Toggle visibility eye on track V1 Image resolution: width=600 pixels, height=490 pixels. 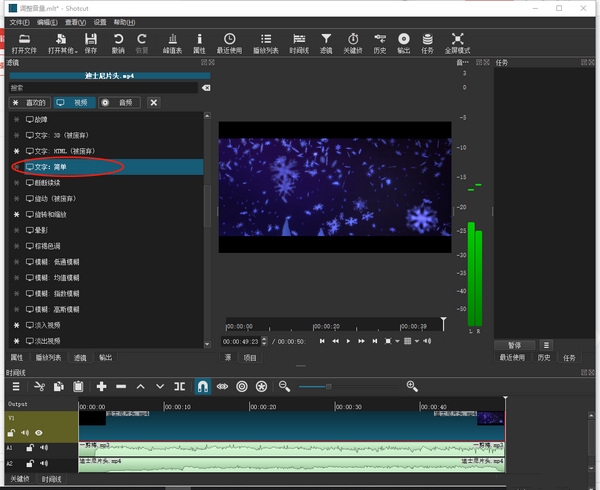pyautogui.click(x=40, y=433)
